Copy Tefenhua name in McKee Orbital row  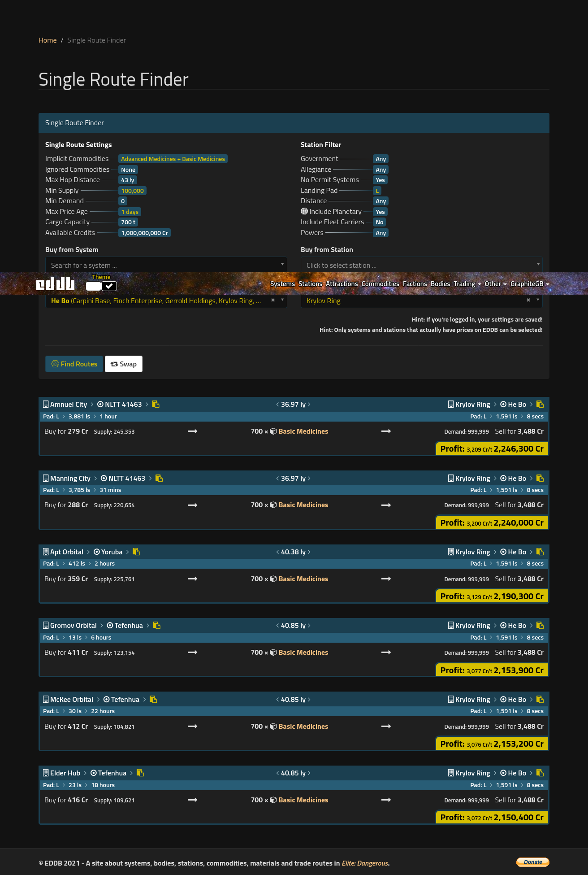[x=153, y=699]
